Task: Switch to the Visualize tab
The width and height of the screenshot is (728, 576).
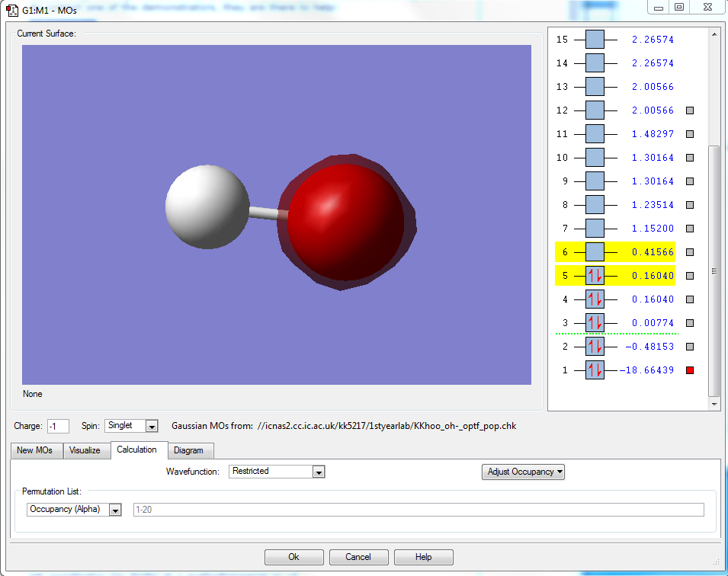Action: click(x=85, y=450)
